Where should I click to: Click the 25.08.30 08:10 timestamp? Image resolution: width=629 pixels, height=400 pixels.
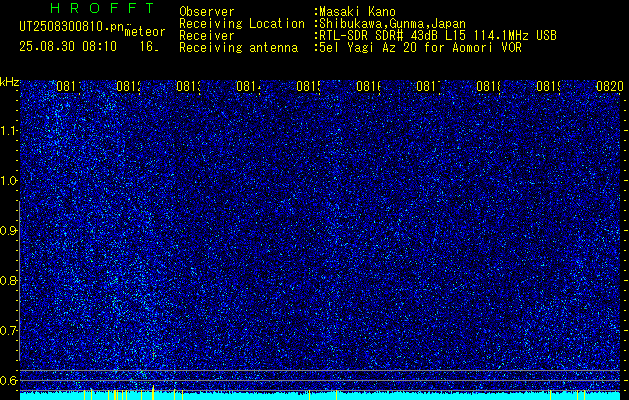[68, 47]
